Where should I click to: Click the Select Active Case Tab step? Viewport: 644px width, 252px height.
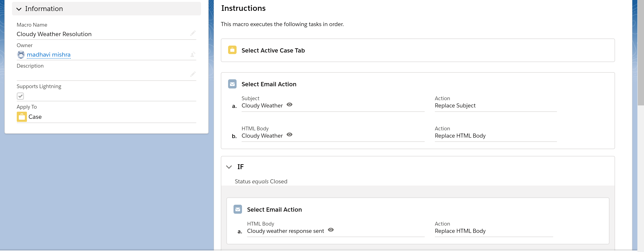pos(273,51)
